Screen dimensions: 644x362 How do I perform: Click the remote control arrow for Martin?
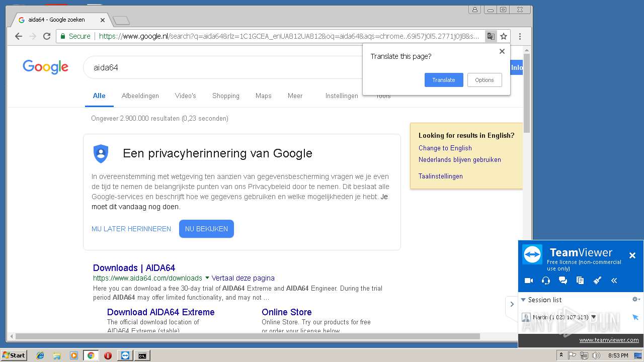pyautogui.click(x=635, y=317)
